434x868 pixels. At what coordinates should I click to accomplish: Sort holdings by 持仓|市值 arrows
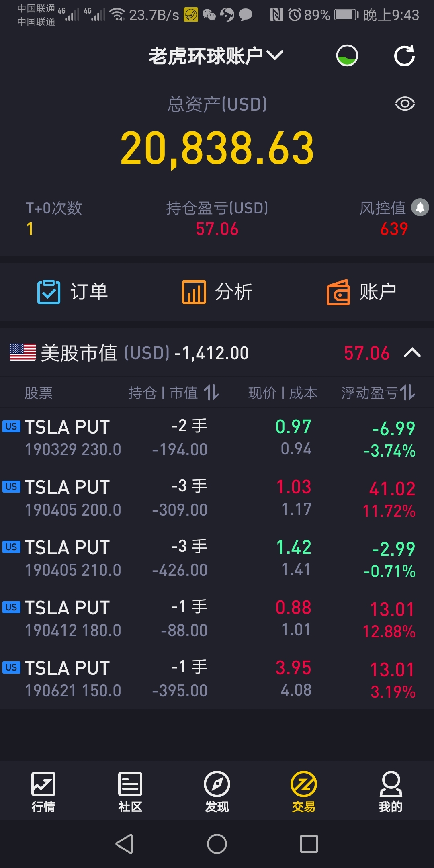click(211, 392)
